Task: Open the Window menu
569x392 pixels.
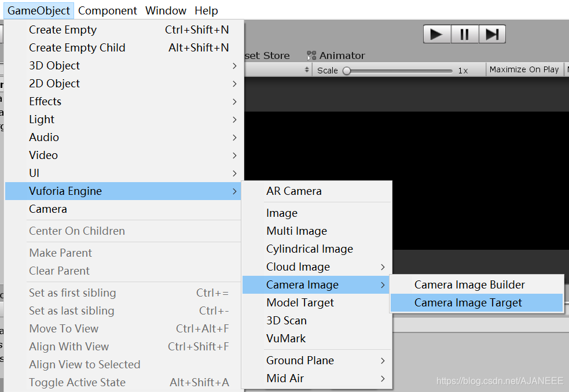Action: point(166,10)
